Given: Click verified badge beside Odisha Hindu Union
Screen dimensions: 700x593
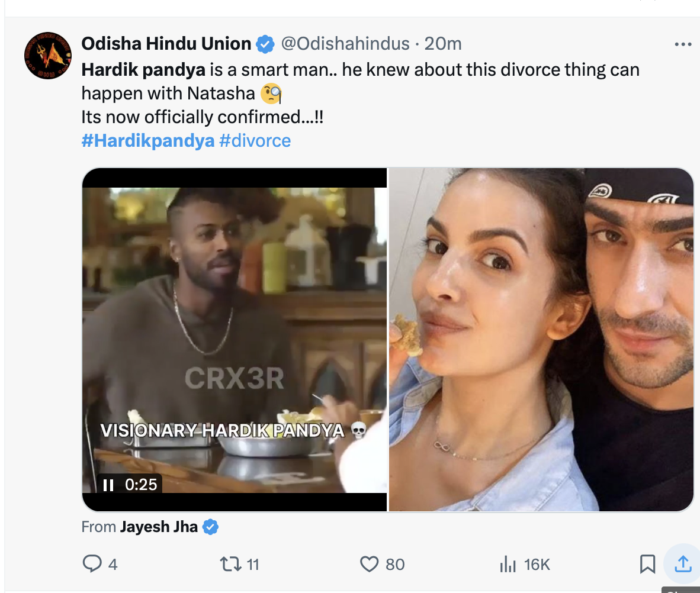Looking at the screenshot, I should click(x=265, y=44).
